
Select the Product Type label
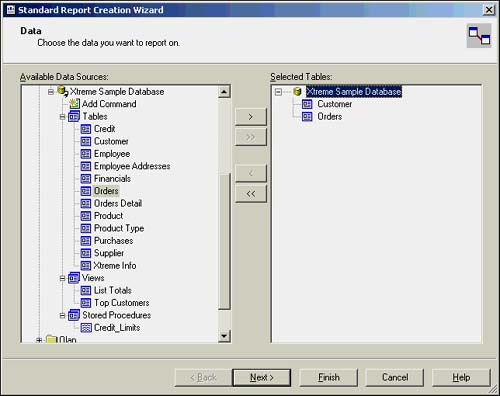point(119,228)
